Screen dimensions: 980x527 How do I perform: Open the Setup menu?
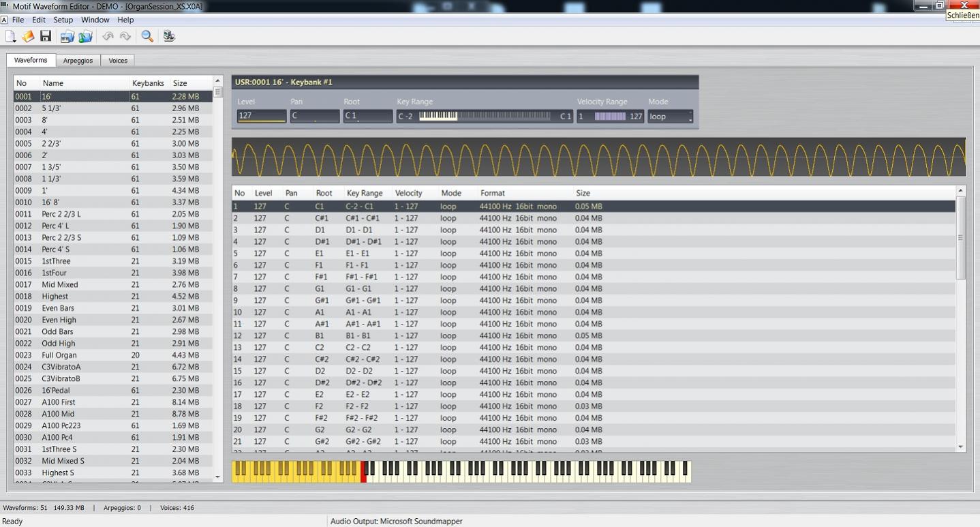tap(63, 20)
